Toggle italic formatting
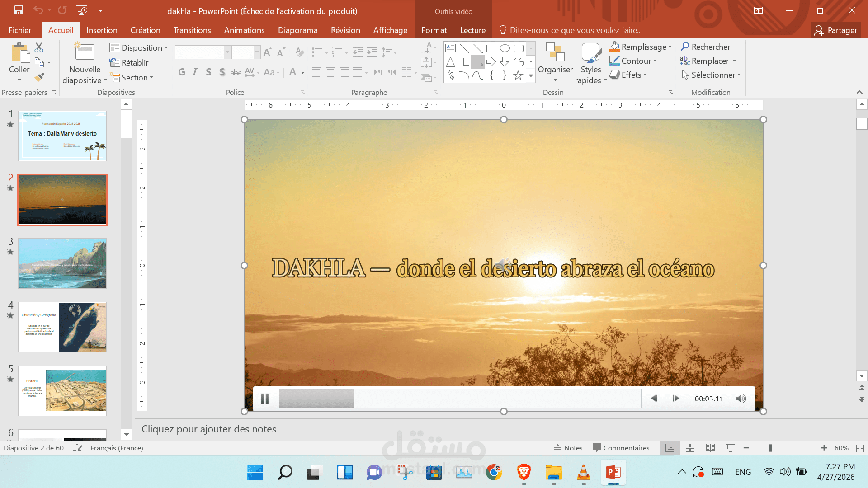Screen dimensions: 868x488 pos(195,72)
